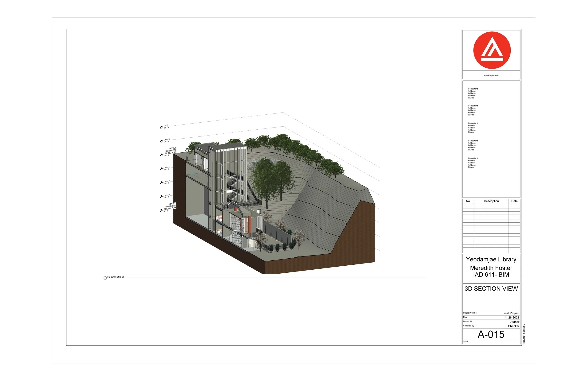Click the Description column header
The height and width of the screenshot is (380, 588).
click(491, 201)
